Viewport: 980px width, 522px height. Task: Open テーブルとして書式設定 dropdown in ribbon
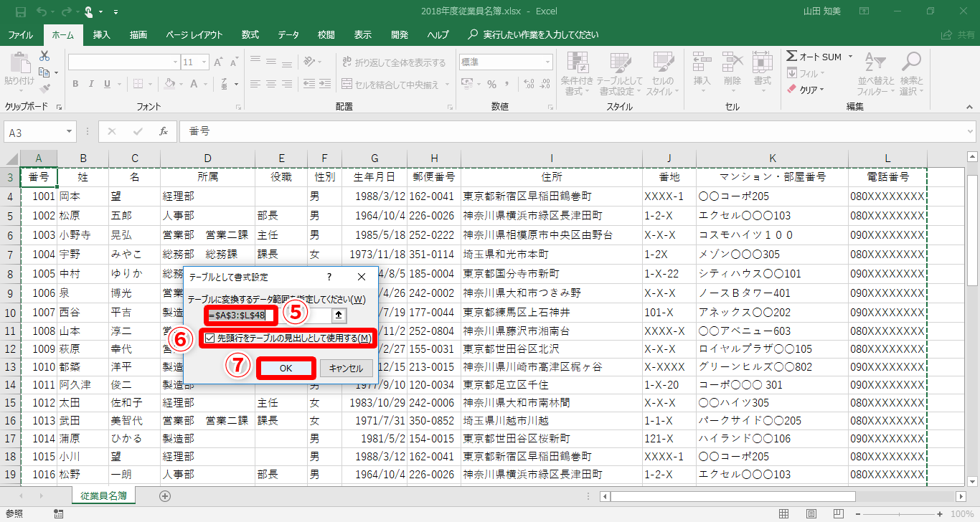tap(621, 73)
